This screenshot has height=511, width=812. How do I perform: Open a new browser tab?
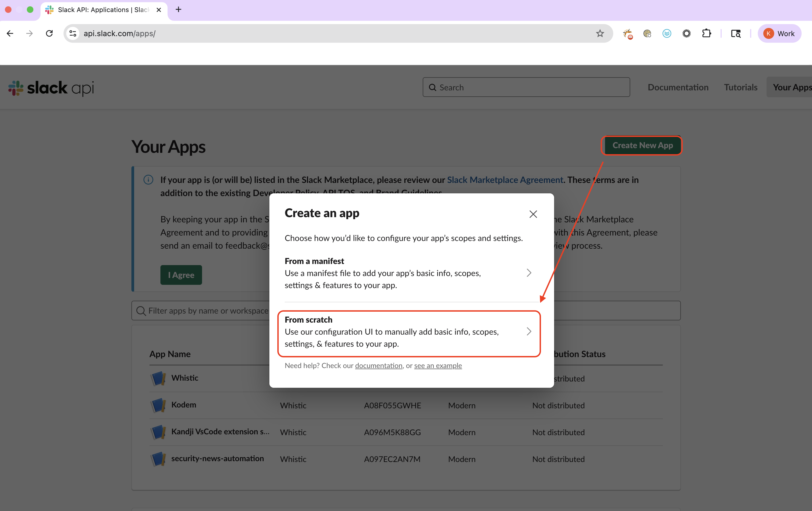click(178, 9)
